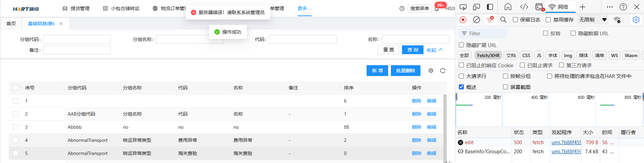Click the 新增 button

click(x=377, y=71)
